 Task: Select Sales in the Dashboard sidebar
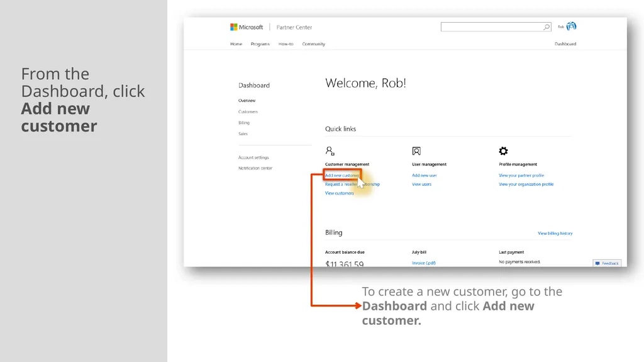243,133
